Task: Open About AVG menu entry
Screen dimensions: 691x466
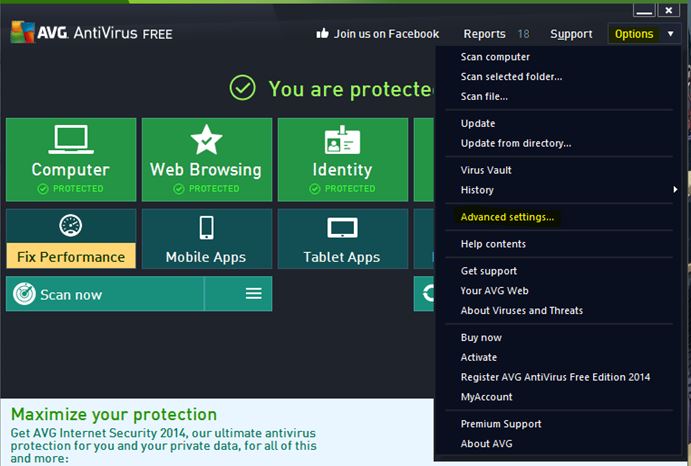Action: click(x=486, y=444)
